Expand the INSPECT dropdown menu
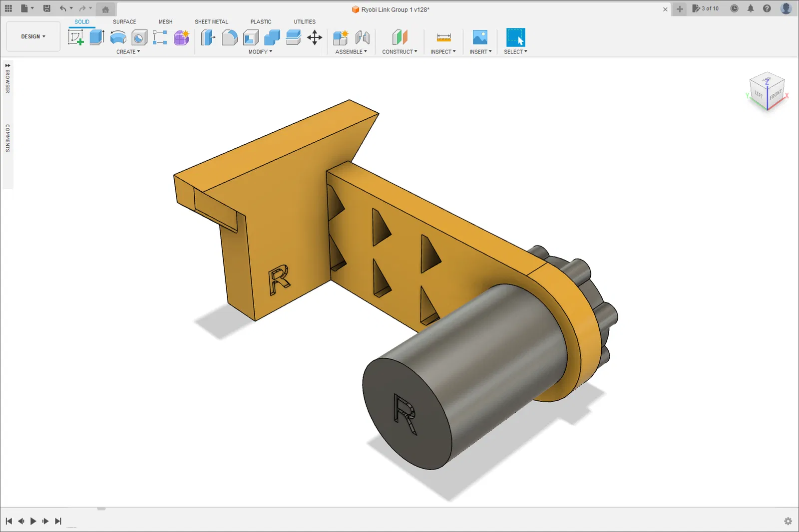 [443, 52]
